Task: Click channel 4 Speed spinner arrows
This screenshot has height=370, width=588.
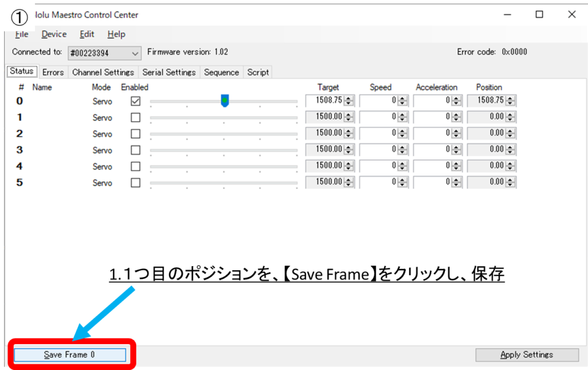Action: pos(403,166)
